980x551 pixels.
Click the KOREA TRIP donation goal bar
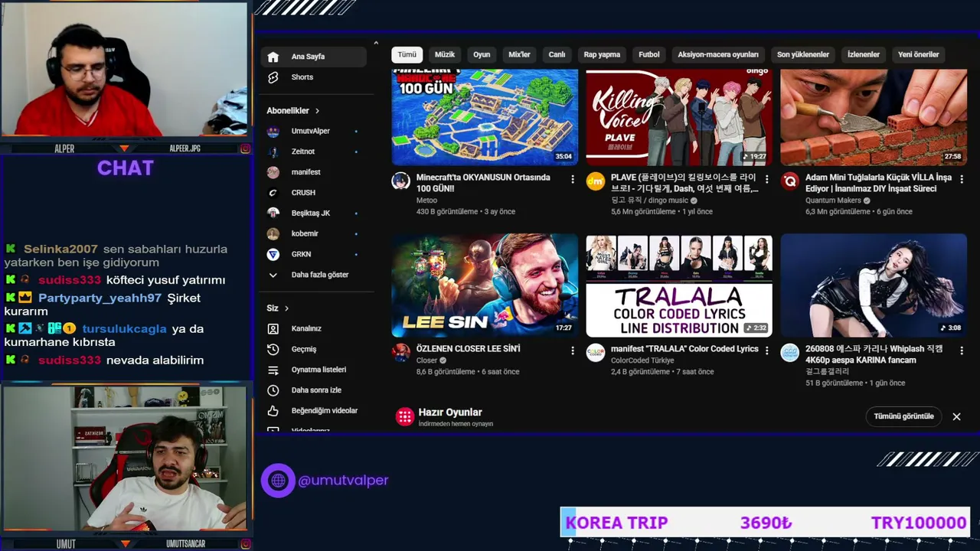tap(765, 523)
